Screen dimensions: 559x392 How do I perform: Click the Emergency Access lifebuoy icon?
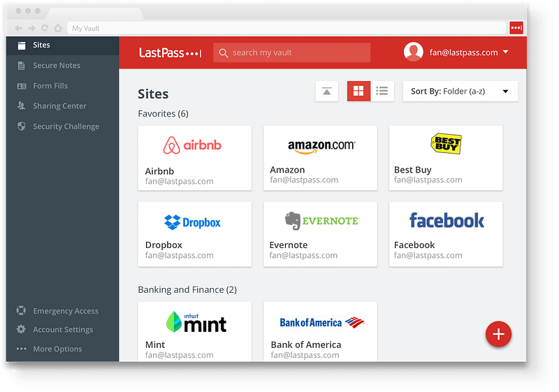(21, 311)
